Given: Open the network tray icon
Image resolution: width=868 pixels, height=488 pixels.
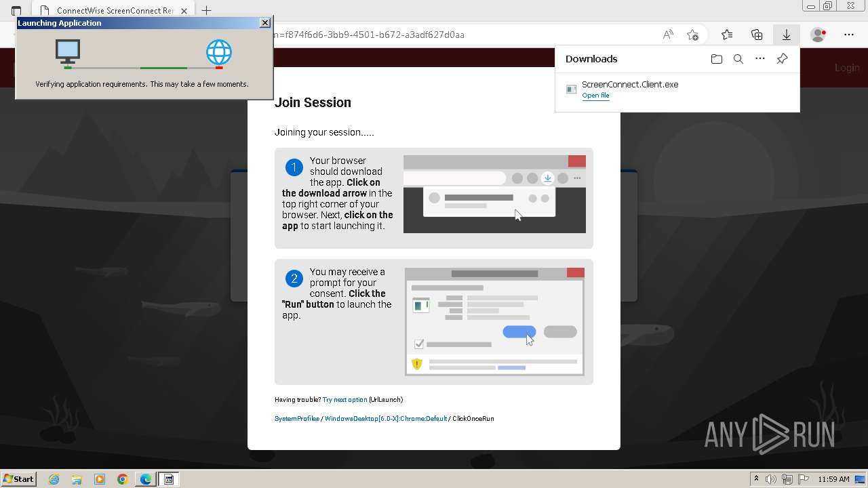Looking at the screenshot, I should coord(787,479).
